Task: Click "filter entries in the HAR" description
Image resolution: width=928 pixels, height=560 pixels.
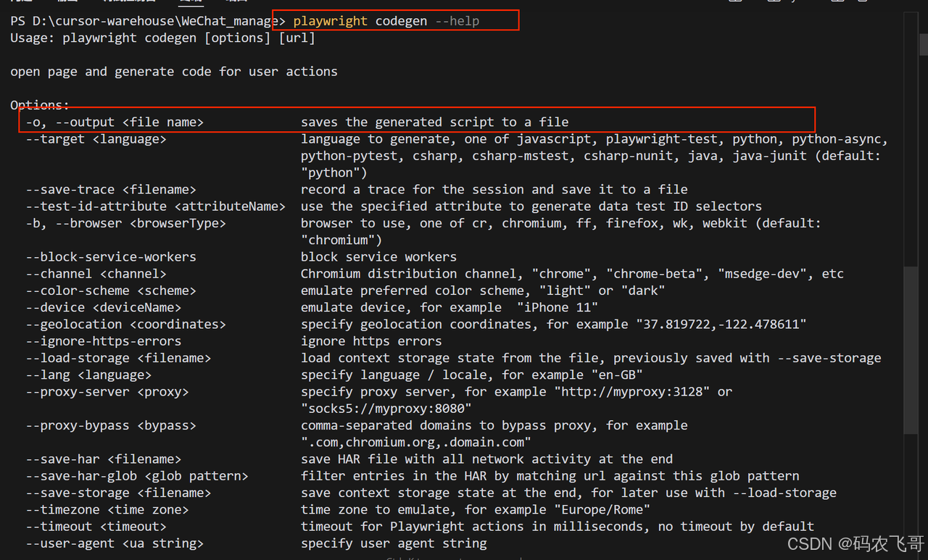Action: (x=550, y=476)
